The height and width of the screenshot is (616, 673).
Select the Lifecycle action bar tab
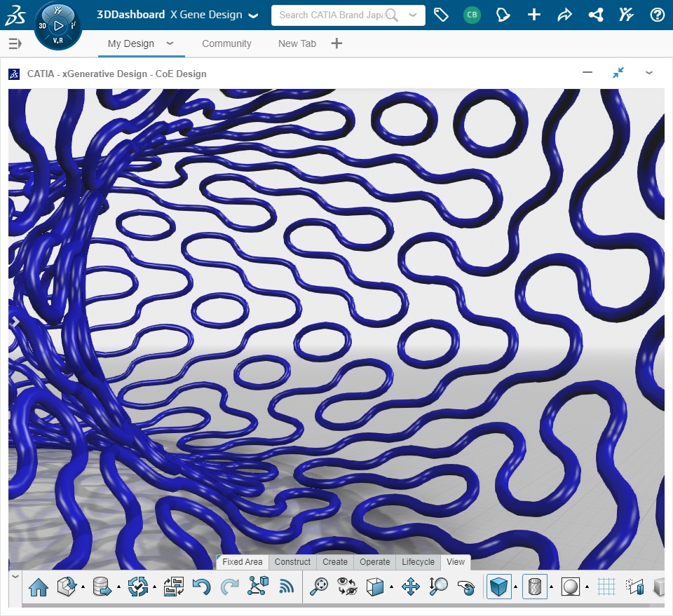point(418,562)
